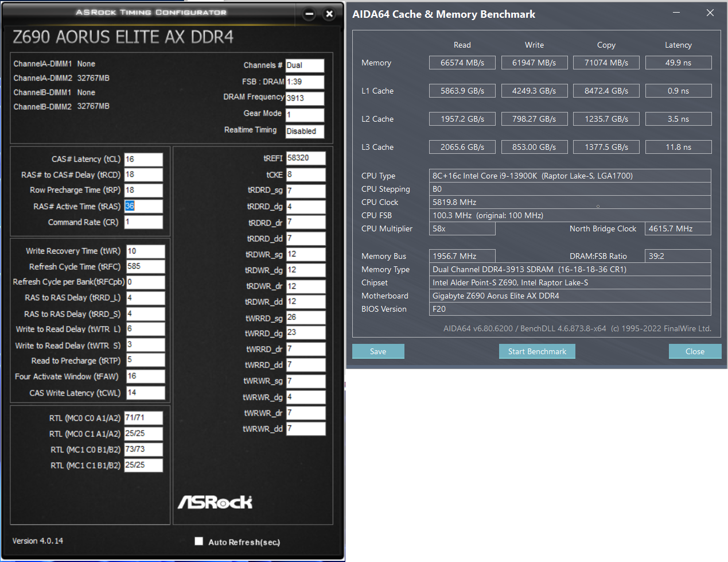Select the Gear Mode field
The height and width of the screenshot is (562, 728).
click(305, 115)
